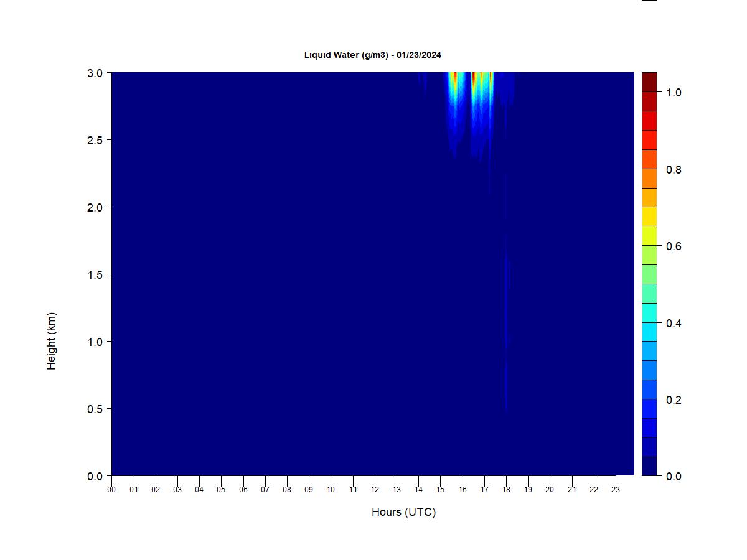This screenshot has height=560, width=747.
Task: Click hour label 14 on the time axis
Action: 418,490
